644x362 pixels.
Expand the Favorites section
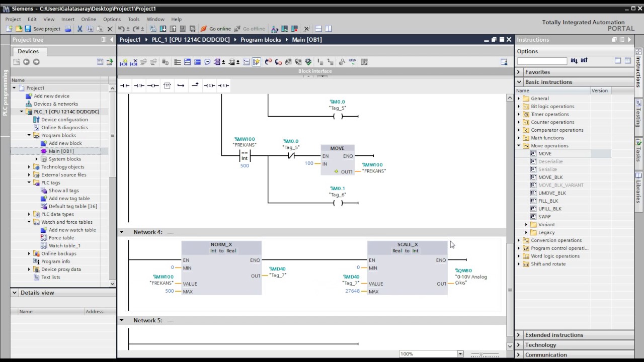(x=519, y=72)
